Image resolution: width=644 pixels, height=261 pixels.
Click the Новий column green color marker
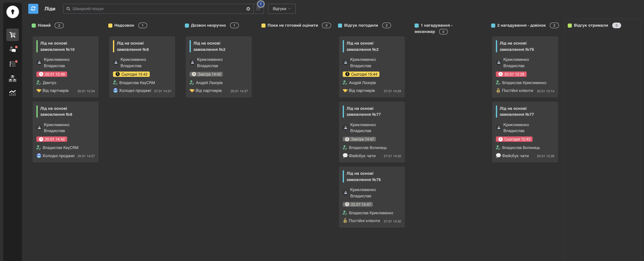point(34,26)
